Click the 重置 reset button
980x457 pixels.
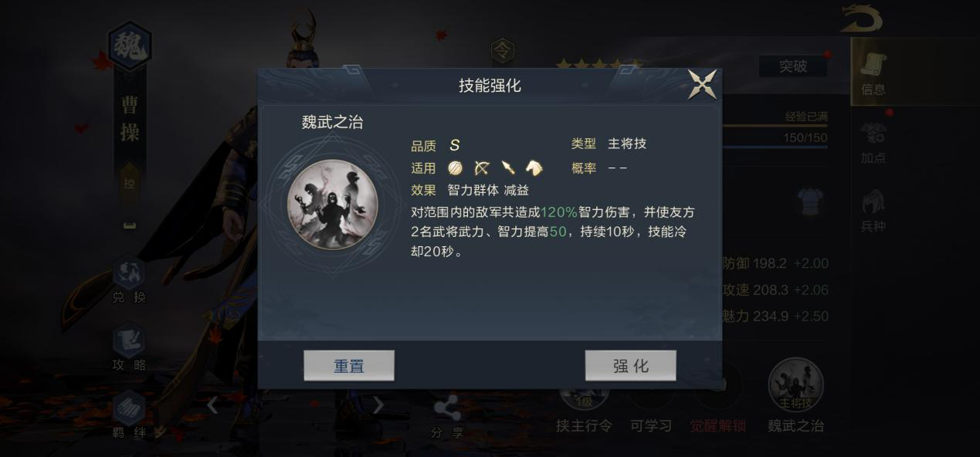point(349,366)
